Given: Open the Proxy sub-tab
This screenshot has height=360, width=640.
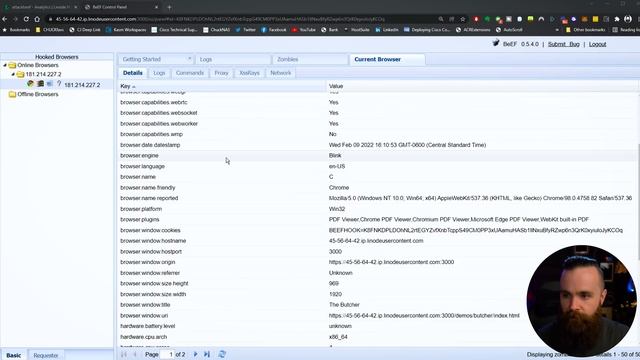Looking at the screenshot, I should click(221, 73).
